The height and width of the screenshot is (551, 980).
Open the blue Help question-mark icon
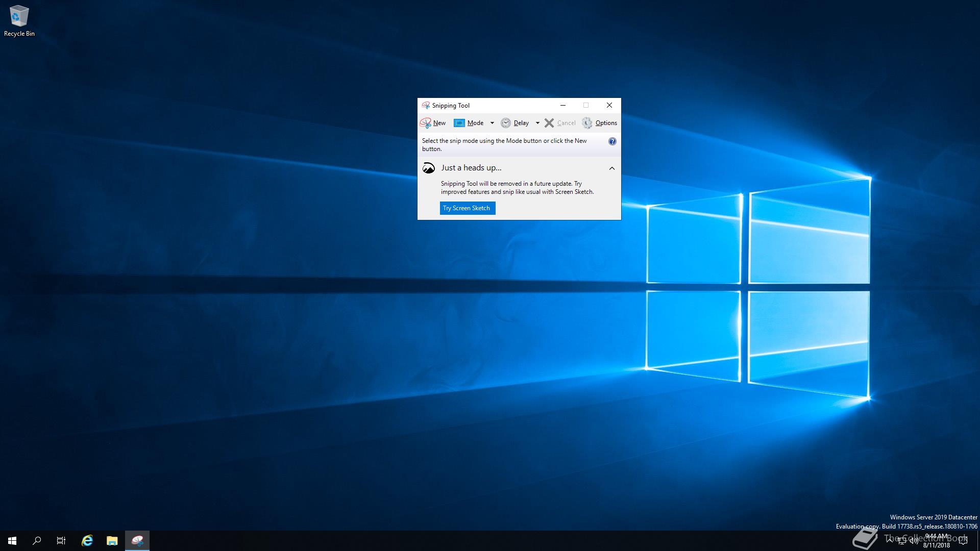(x=612, y=141)
